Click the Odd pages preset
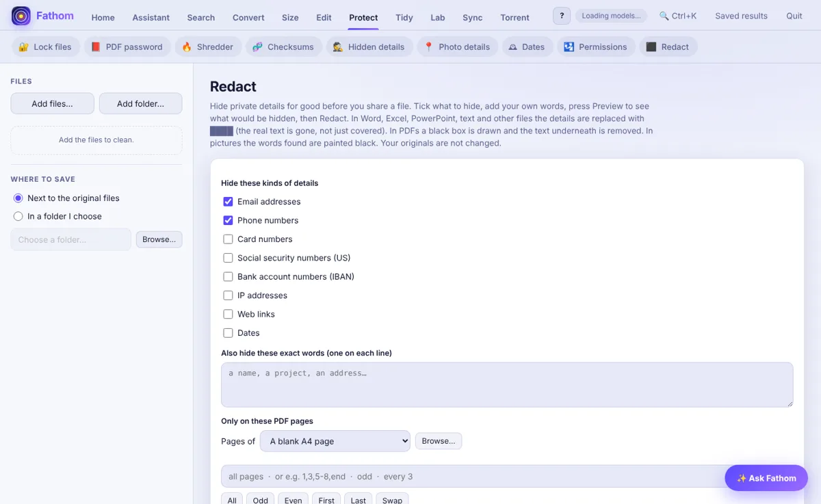This screenshot has width=821, height=504. [261, 500]
